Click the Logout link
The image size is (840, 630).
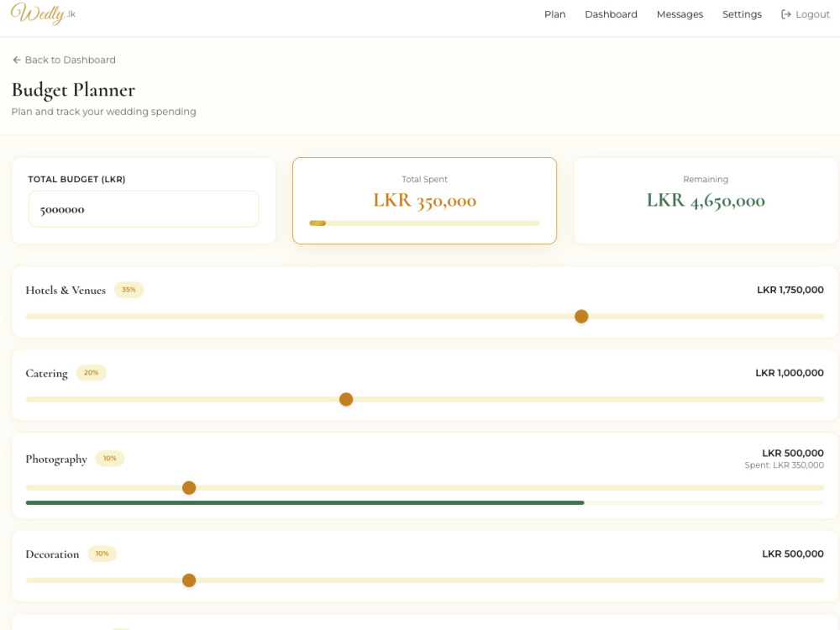(806, 14)
